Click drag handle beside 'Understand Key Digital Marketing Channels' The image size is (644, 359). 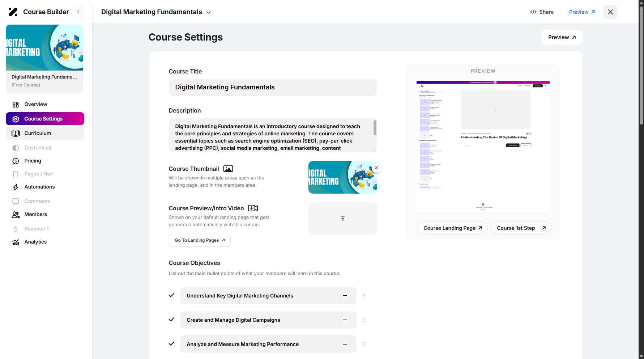coord(364,296)
